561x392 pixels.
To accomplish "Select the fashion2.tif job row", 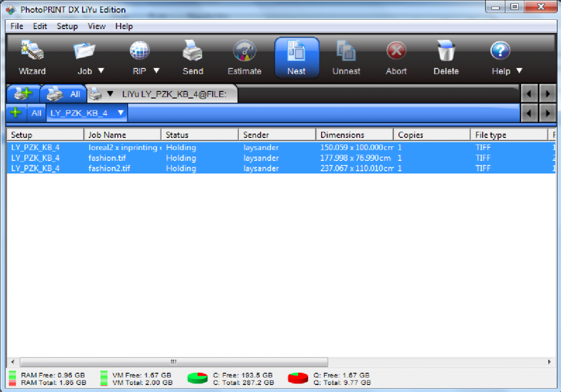I will (x=110, y=169).
